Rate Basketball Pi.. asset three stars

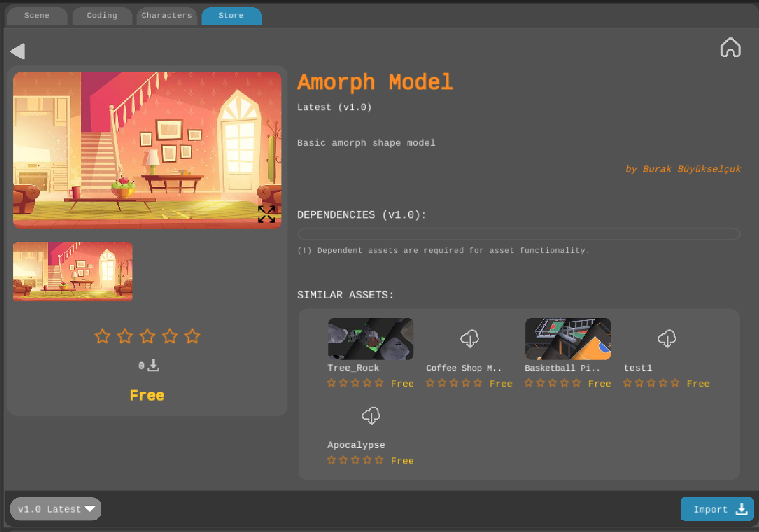click(552, 383)
